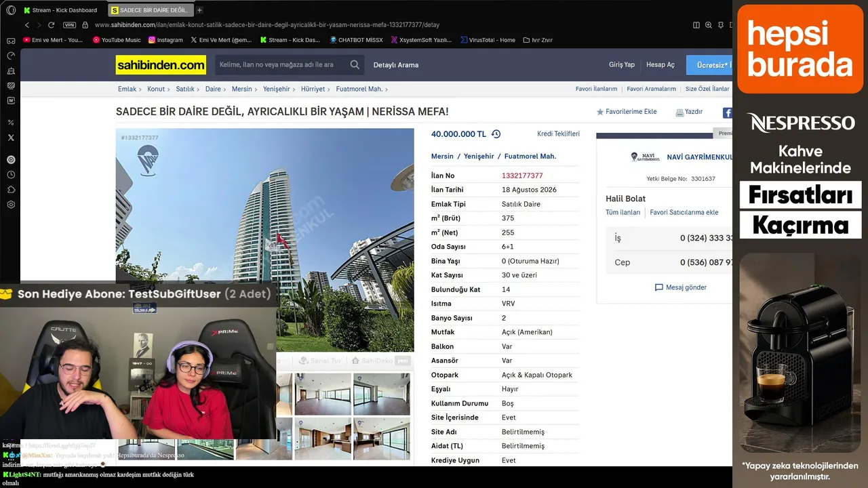Select Fuatmorel Mah. in the breadcrumb
Image resolution: width=868 pixels, height=488 pixels.
coord(359,89)
